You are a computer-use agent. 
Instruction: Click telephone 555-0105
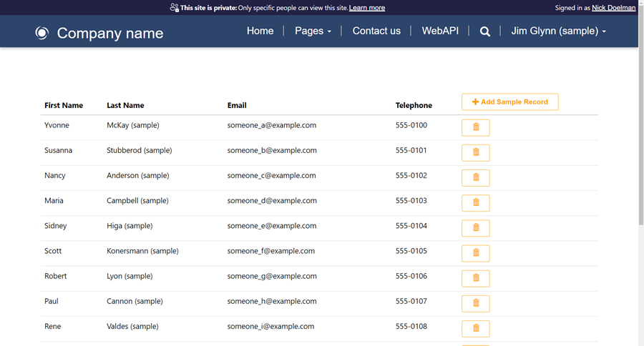[x=411, y=251]
